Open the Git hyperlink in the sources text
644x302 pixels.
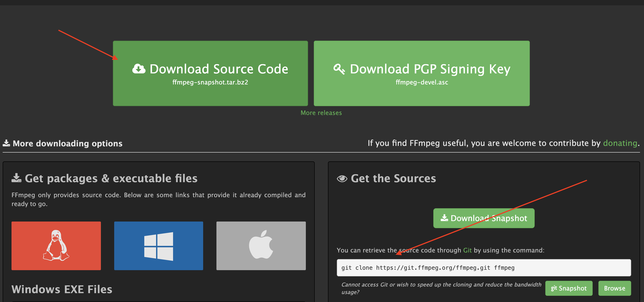pyautogui.click(x=467, y=250)
